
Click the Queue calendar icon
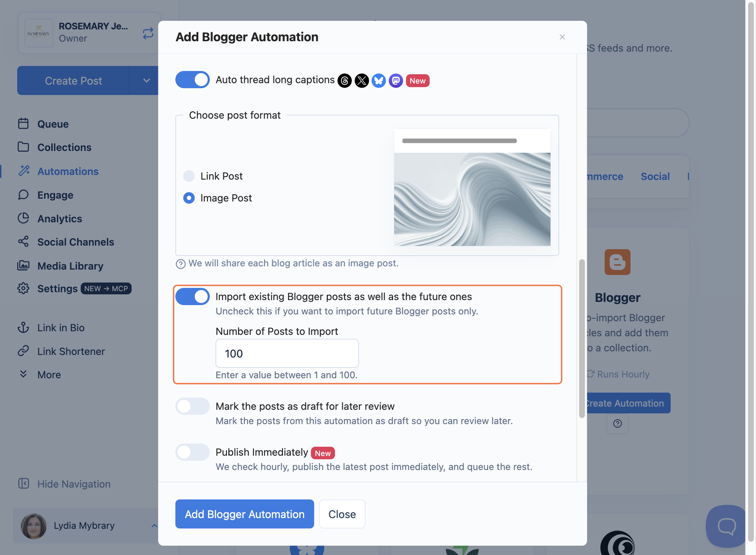pos(23,124)
